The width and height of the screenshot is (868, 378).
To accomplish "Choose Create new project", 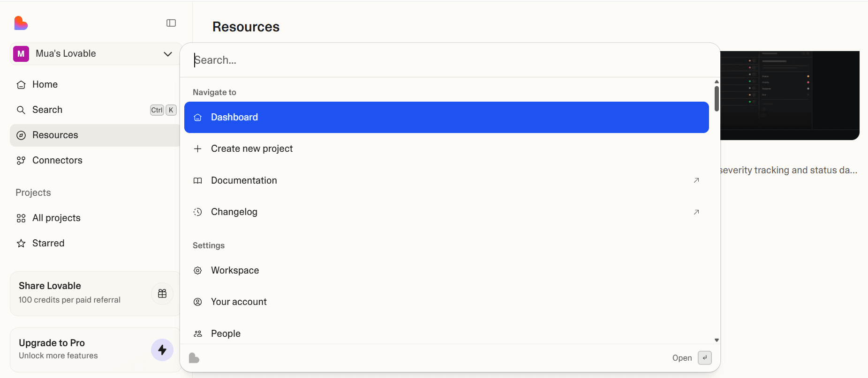I will coord(446,148).
